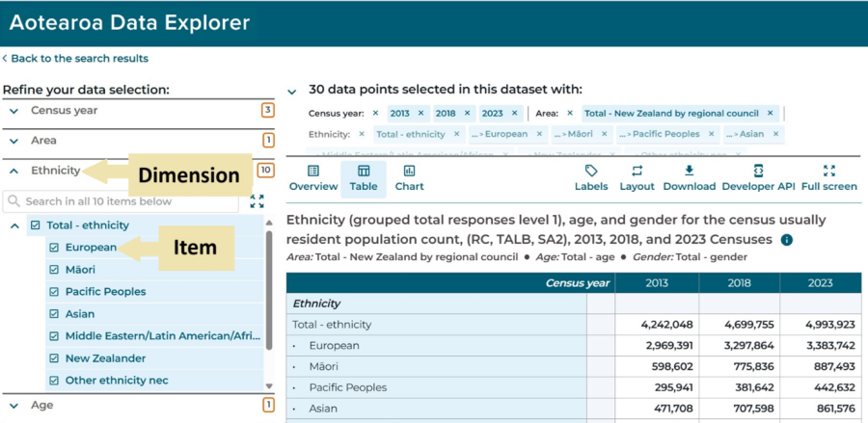Click scrollbar up arrow in ethnicity list

click(x=270, y=223)
